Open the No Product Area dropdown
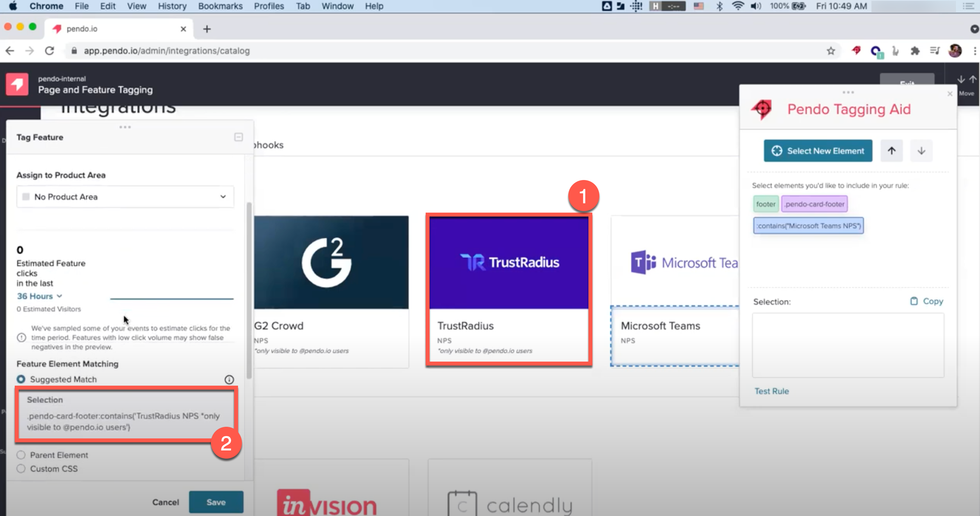This screenshot has height=516, width=980. pyautogui.click(x=125, y=197)
